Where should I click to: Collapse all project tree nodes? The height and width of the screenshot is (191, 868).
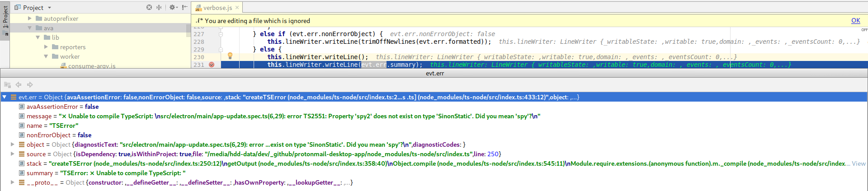[x=159, y=7]
